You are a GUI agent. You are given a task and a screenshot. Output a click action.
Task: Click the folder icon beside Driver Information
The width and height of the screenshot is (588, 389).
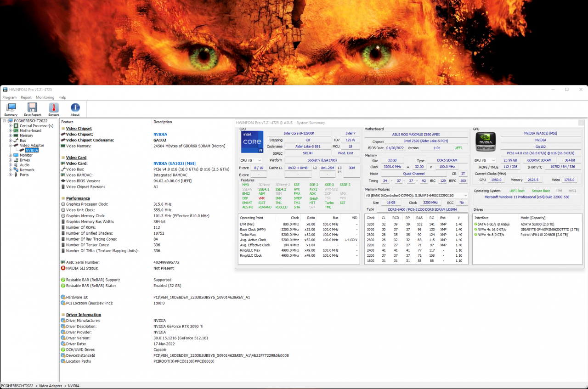tap(63, 315)
